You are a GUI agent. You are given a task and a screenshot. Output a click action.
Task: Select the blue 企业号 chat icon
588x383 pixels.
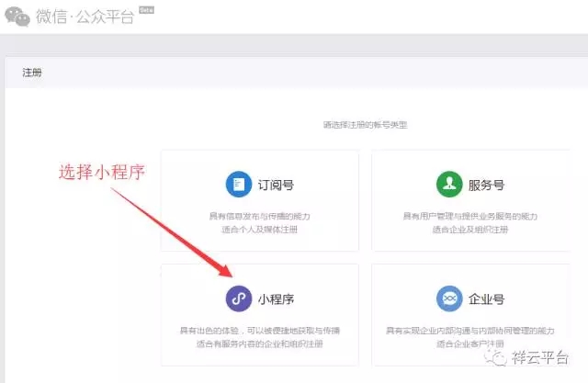coord(449,299)
